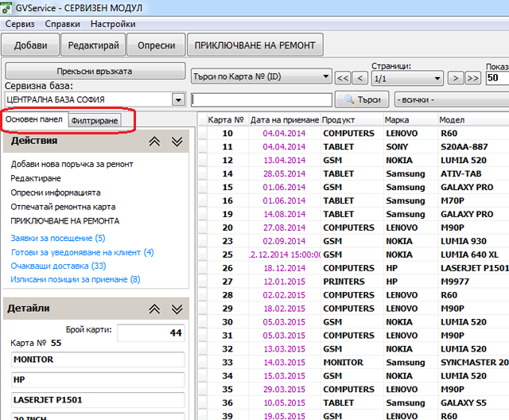Click the row selector for card 20
This screenshot has width=509, height=420.
(x=203, y=227)
